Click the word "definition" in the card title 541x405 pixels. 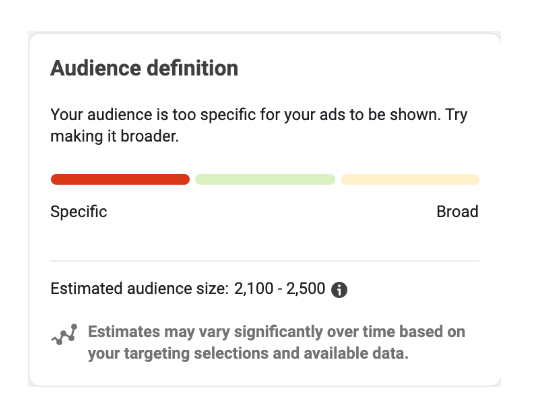click(193, 68)
